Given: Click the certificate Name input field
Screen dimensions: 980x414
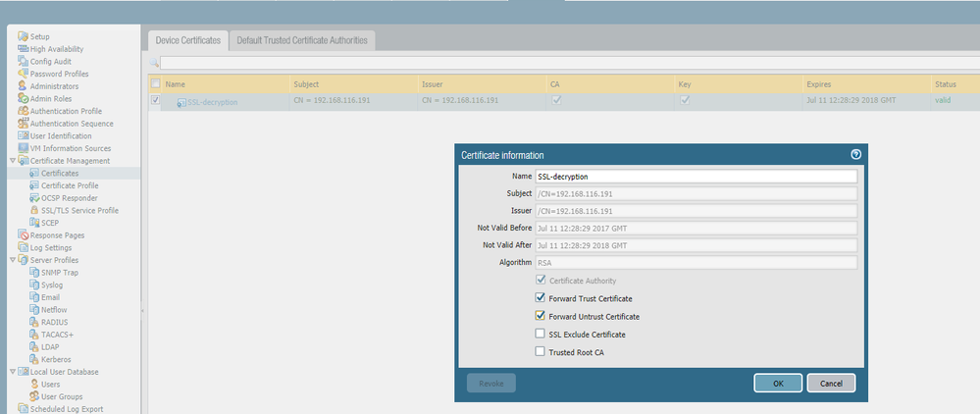Looking at the screenshot, I should pos(696,177).
